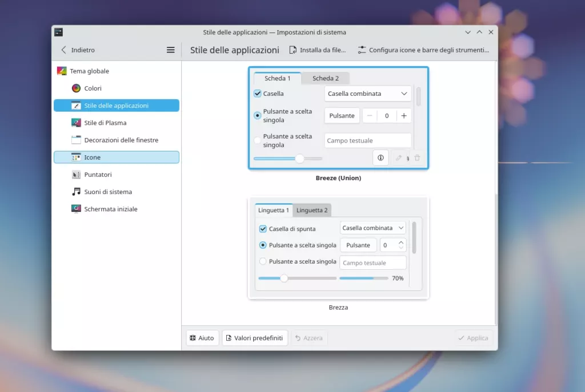Click the Stile di Plasma icon
This screenshot has height=392, width=585.
(76, 123)
